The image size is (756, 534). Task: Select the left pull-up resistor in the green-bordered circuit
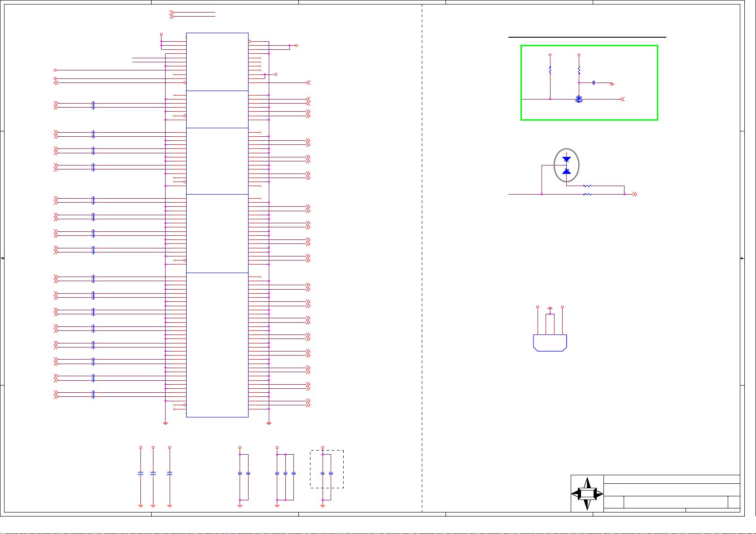coord(550,70)
